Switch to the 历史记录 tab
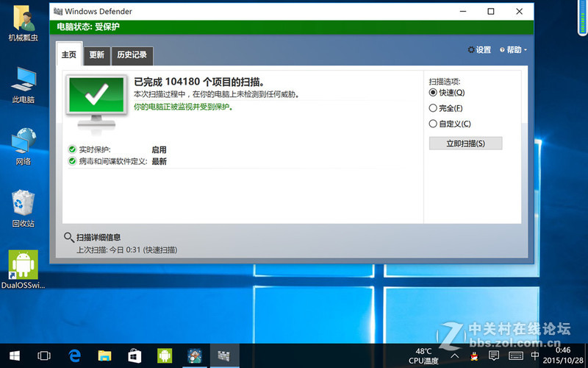 (x=132, y=56)
